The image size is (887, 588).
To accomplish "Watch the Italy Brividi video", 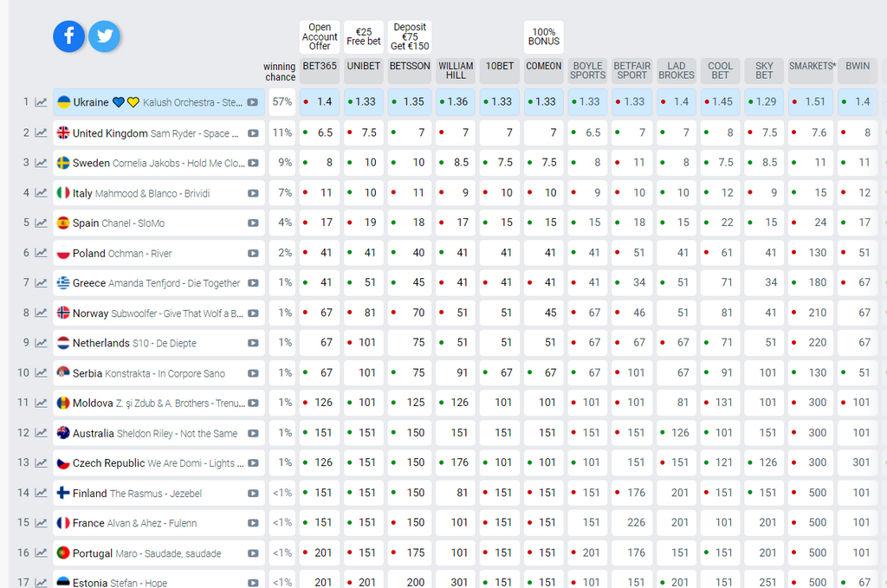I will click(253, 193).
